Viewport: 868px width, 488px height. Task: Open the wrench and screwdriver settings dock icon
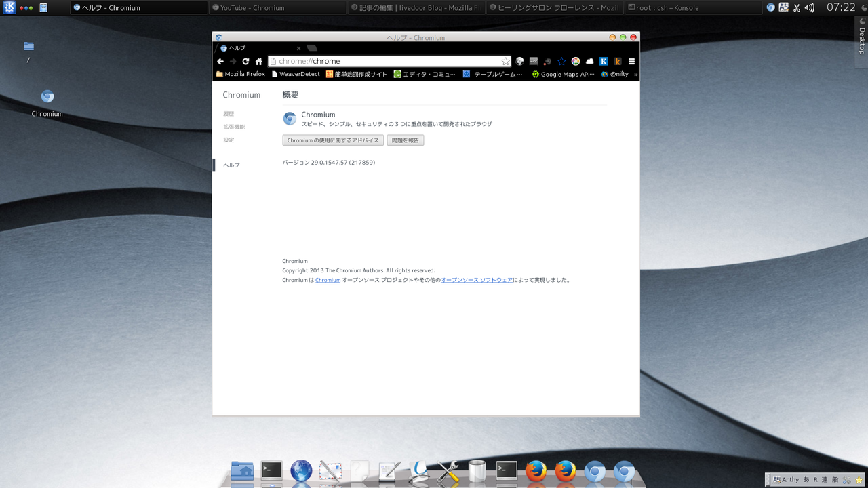pyautogui.click(x=448, y=470)
